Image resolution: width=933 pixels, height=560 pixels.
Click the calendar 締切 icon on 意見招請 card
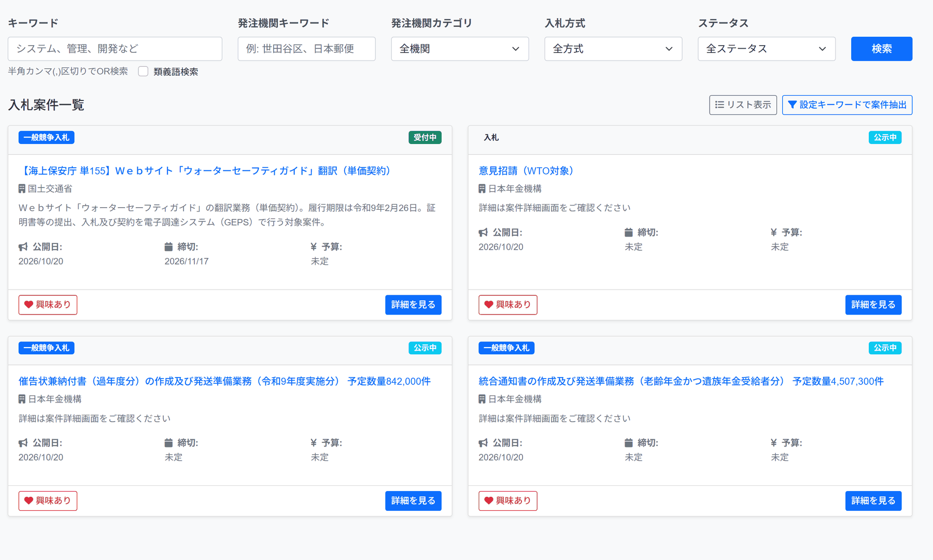coord(629,233)
